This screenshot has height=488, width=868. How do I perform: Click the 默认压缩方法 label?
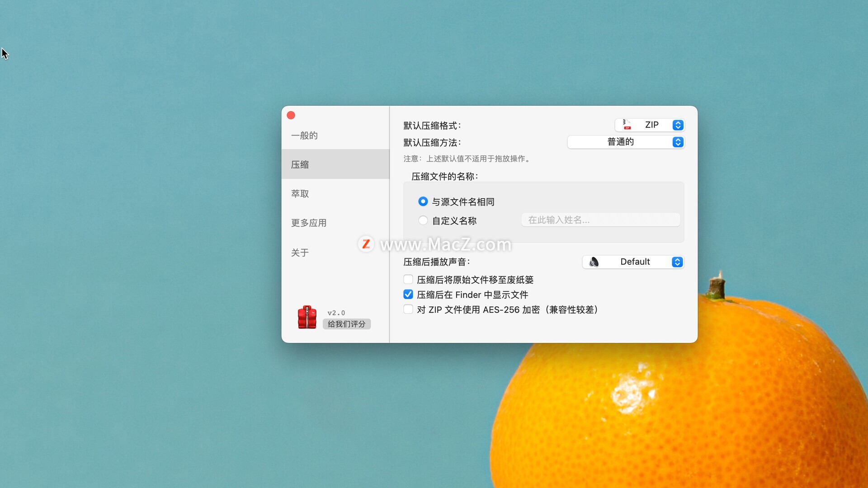[x=432, y=143]
